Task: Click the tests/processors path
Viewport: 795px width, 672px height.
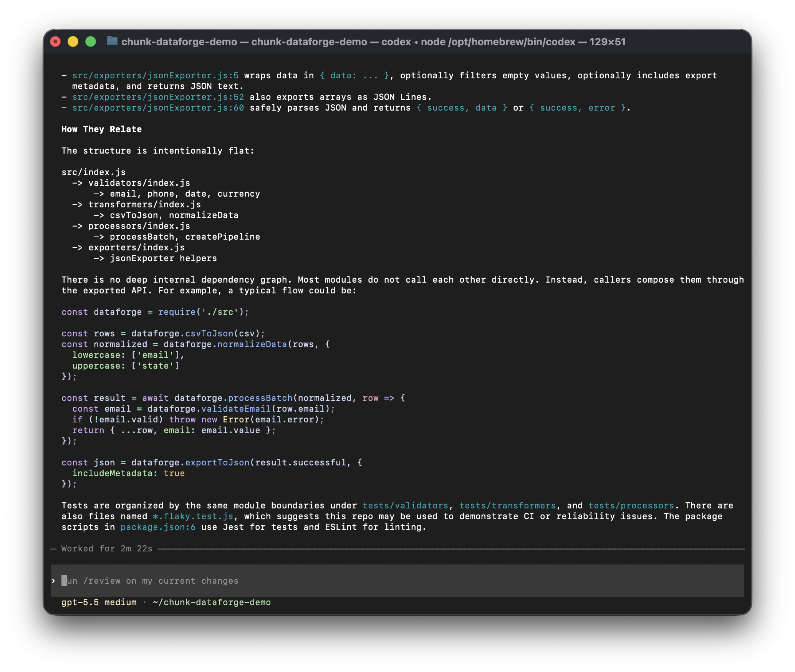Action: (631, 505)
